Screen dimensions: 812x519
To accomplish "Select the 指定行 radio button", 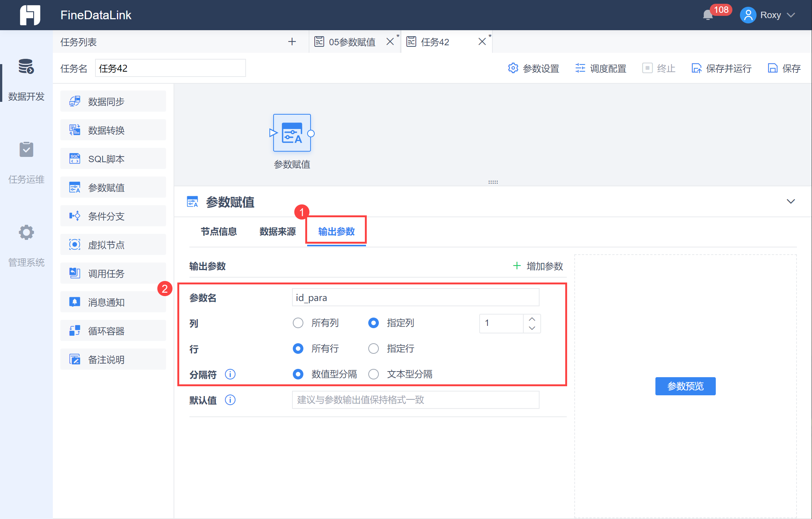I will point(374,349).
